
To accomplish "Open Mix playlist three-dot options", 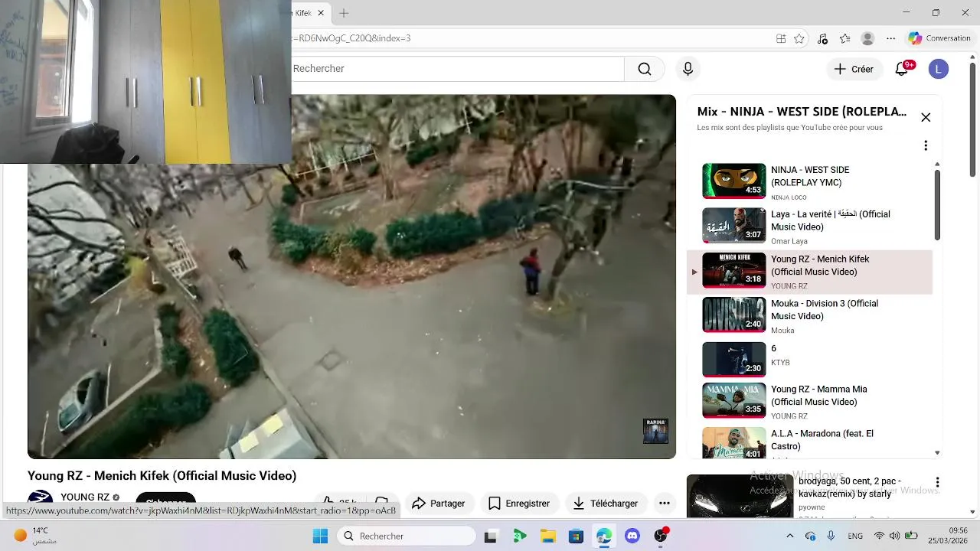I will click(926, 145).
